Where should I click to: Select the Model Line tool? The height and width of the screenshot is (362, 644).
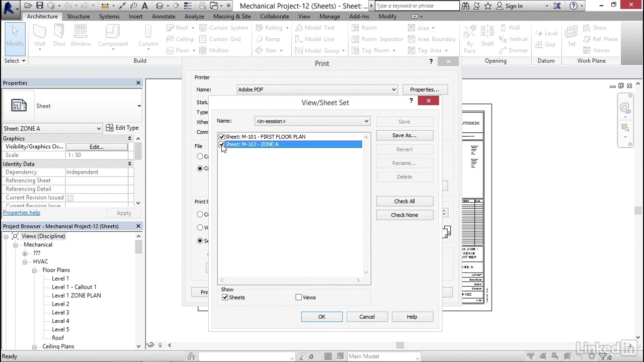click(314, 39)
